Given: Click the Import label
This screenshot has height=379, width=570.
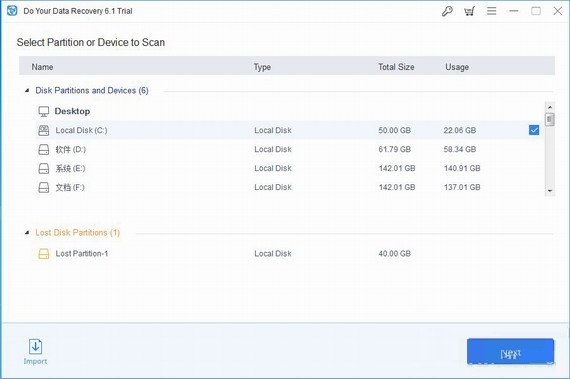Looking at the screenshot, I should tap(35, 361).
